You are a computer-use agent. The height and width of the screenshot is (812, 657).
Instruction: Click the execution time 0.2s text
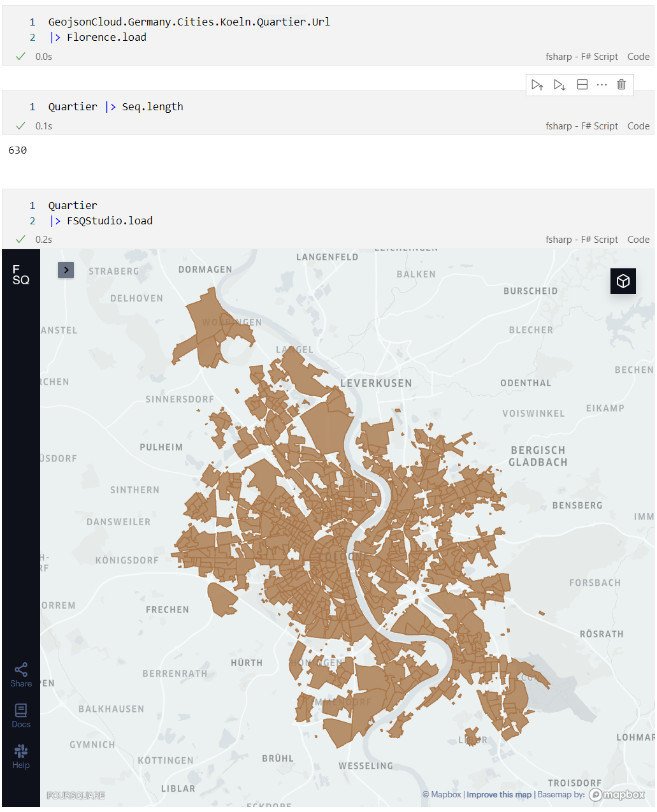tap(44, 240)
